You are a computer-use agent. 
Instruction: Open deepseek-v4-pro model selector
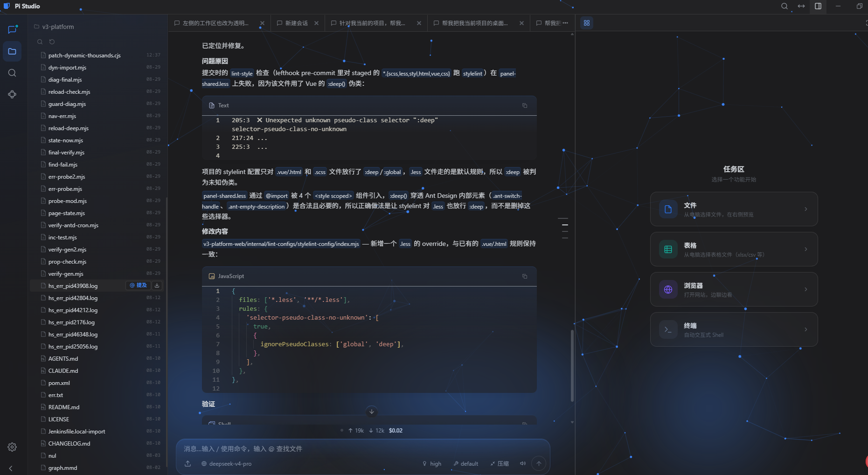[226, 464]
